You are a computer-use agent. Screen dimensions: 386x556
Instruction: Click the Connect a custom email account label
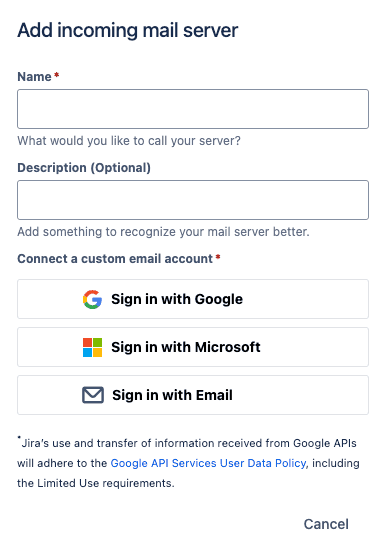pyautogui.click(x=115, y=259)
